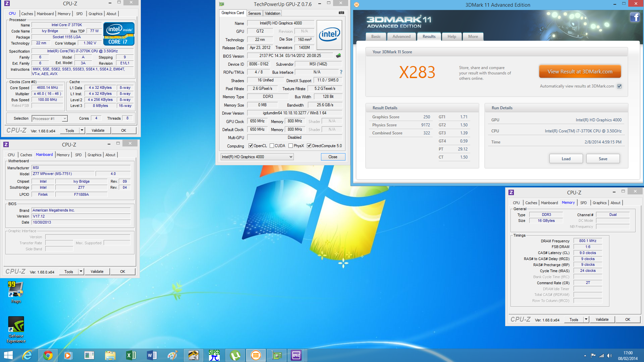Open Action Center flag tray icon
This screenshot has height=362, width=644.
593,356
